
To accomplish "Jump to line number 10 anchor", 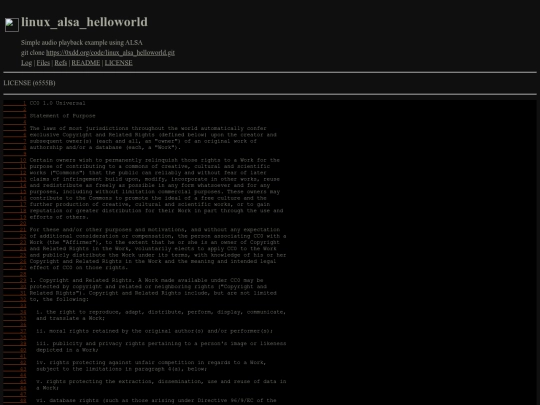I will [x=15, y=160].
